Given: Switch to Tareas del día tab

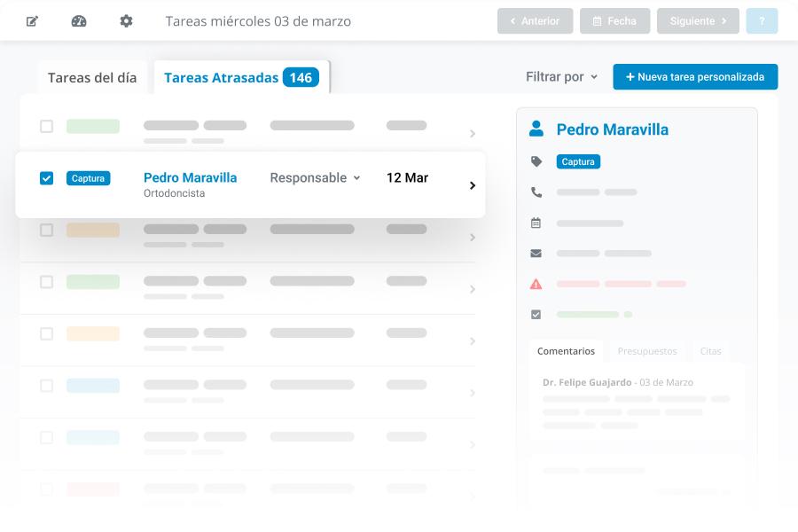Looking at the screenshot, I should pyautogui.click(x=92, y=77).
